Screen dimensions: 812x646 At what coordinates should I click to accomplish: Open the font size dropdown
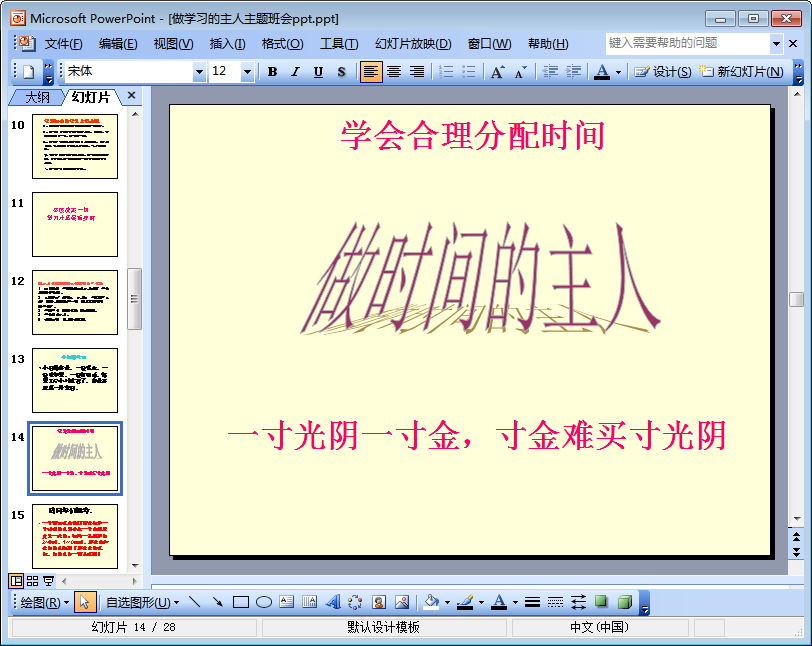click(x=248, y=72)
